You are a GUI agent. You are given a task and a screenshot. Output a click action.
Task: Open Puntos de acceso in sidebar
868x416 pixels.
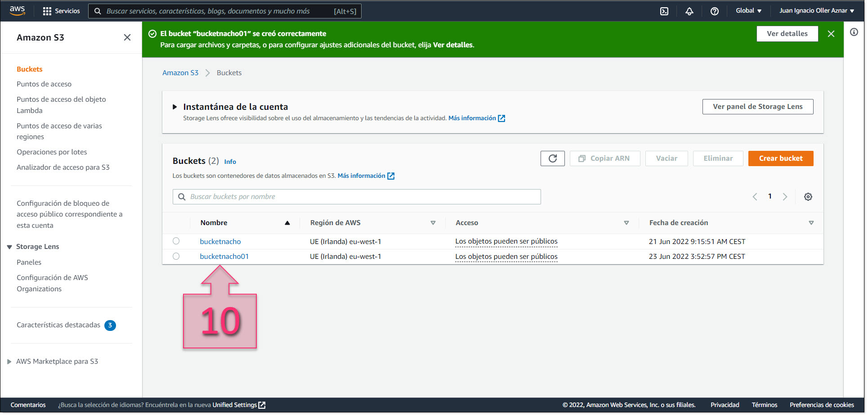pos(44,84)
